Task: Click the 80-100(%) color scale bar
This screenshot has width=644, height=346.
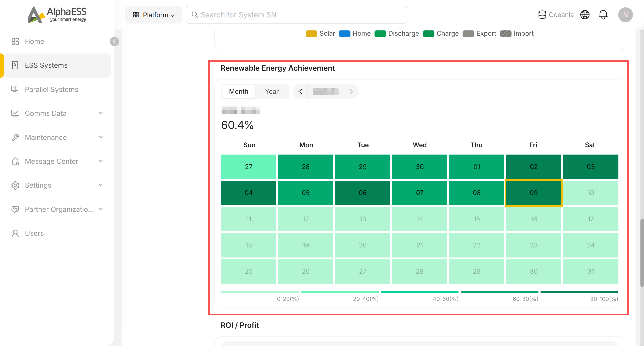Action: pyautogui.click(x=579, y=292)
